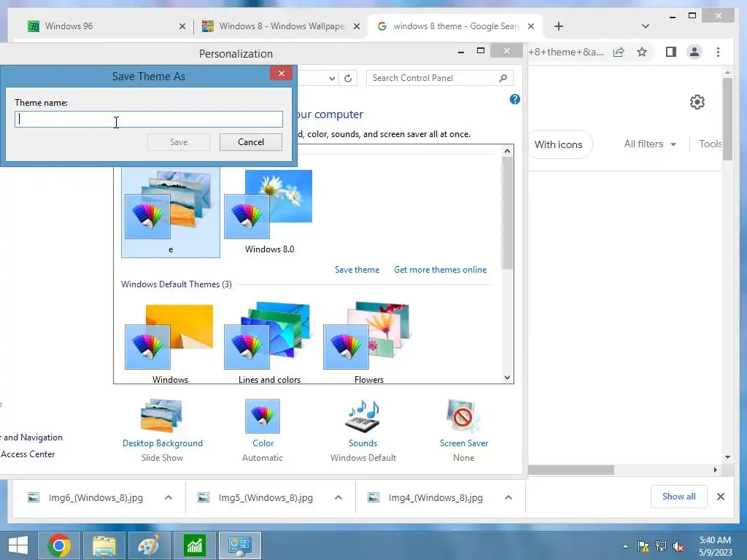Screen dimensions: 747x560
Task: Toggle the Chrome side panel
Action: [x=671, y=52]
